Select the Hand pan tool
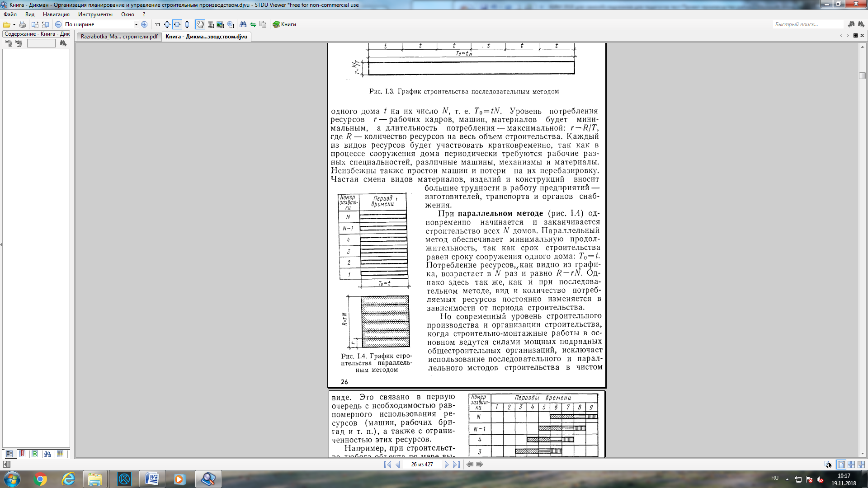This screenshot has width=868, height=488. [200, 24]
